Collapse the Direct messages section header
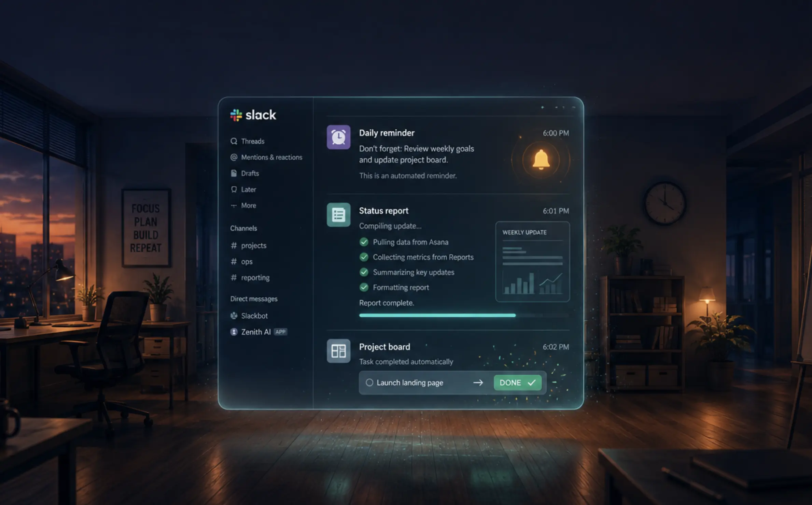 (254, 299)
